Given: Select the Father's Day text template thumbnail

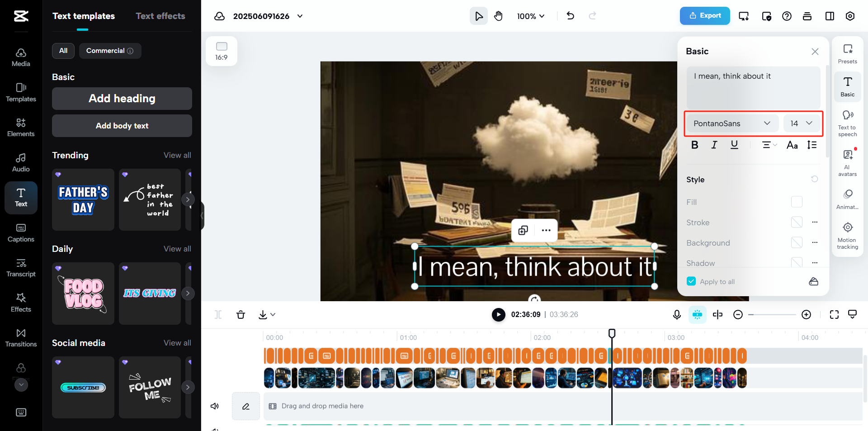Looking at the screenshot, I should tap(83, 199).
